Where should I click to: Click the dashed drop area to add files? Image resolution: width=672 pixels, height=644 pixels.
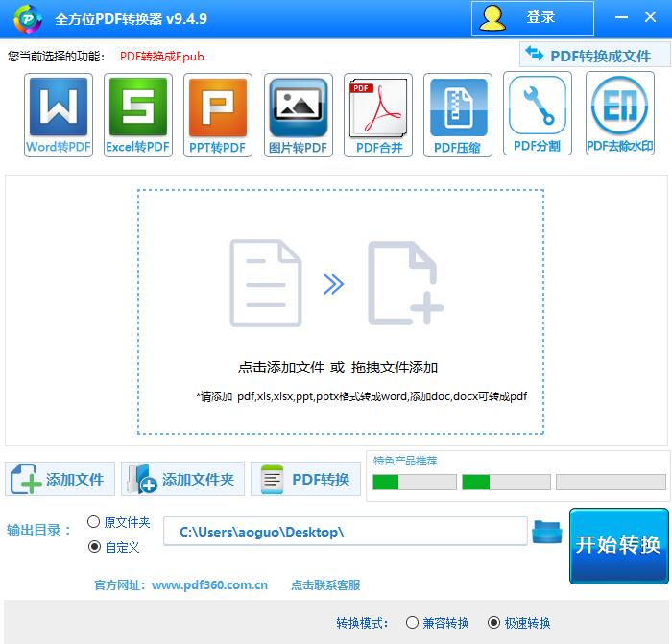tap(341, 312)
